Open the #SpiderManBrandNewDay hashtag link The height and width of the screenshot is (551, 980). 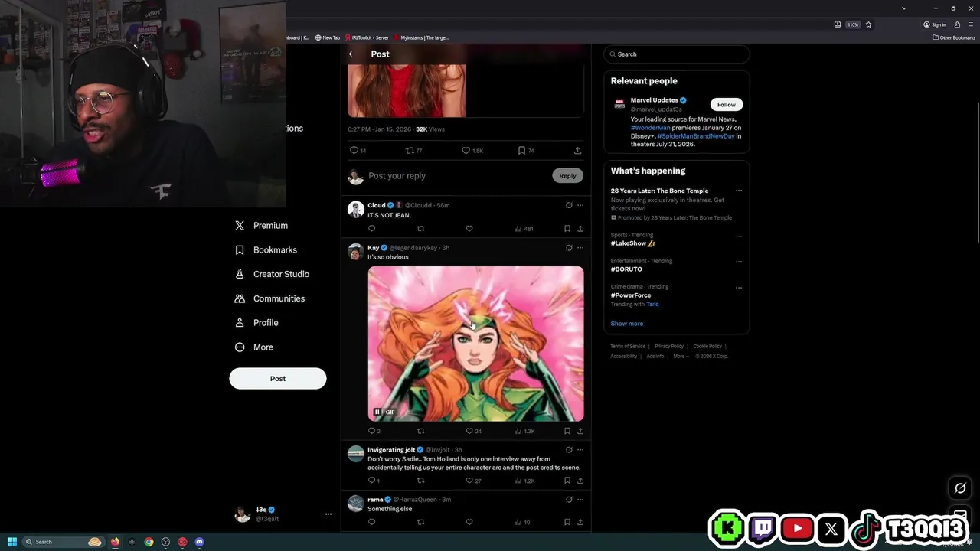coord(696,136)
